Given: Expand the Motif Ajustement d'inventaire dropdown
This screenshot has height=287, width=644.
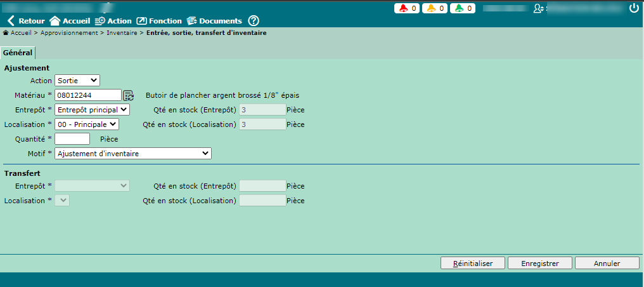Looking at the screenshot, I should coord(133,153).
